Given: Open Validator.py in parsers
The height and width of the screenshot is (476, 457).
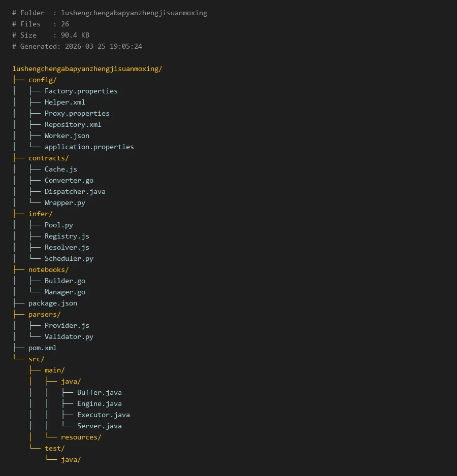Looking at the screenshot, I should click(x=69, y=336).
